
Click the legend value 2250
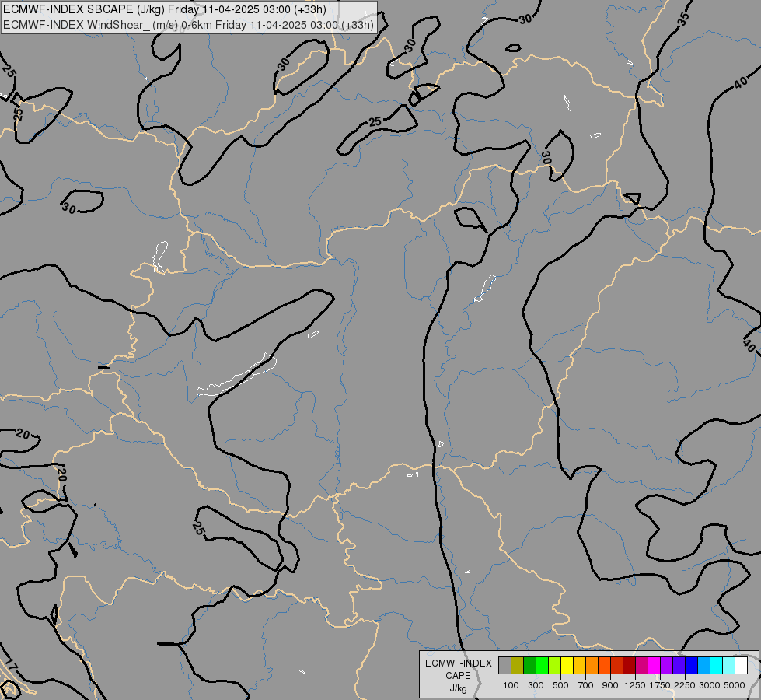click(x=685, y=685)
